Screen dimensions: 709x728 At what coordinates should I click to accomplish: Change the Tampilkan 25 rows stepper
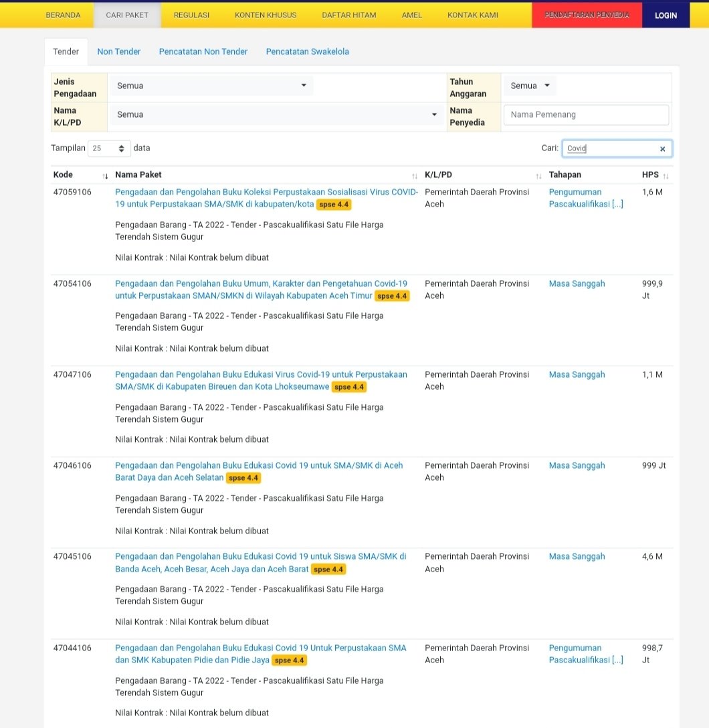(121, 148)
